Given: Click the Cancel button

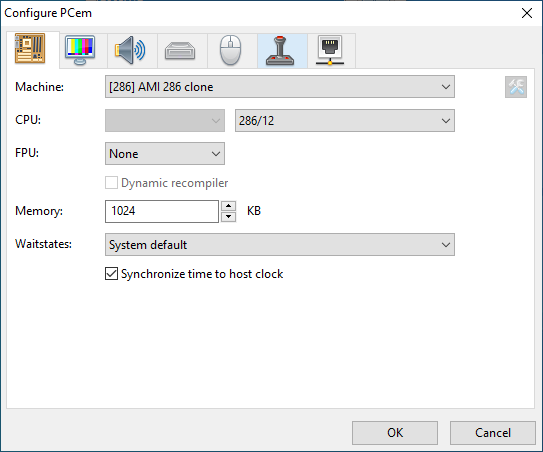Looking at the screenshot, I should [x=493, y=433].
